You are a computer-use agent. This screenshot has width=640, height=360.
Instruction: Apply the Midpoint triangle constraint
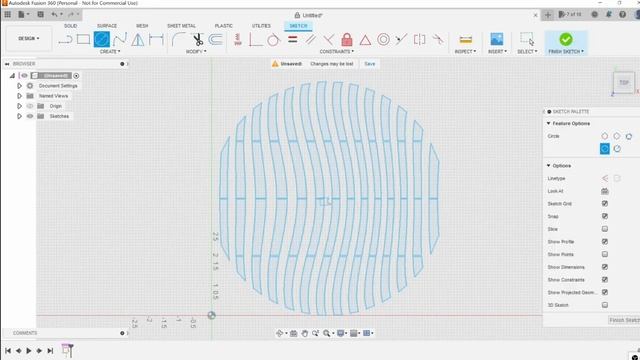point(365,40)
